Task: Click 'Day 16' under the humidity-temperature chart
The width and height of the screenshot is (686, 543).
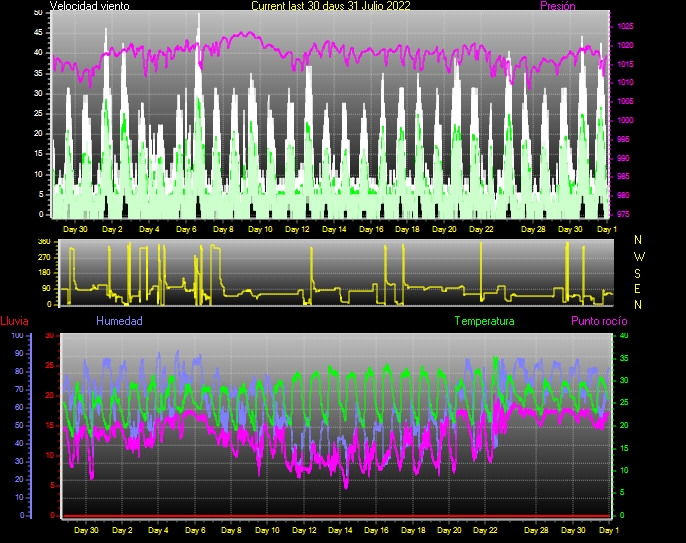Action: (x=377, y=530)
